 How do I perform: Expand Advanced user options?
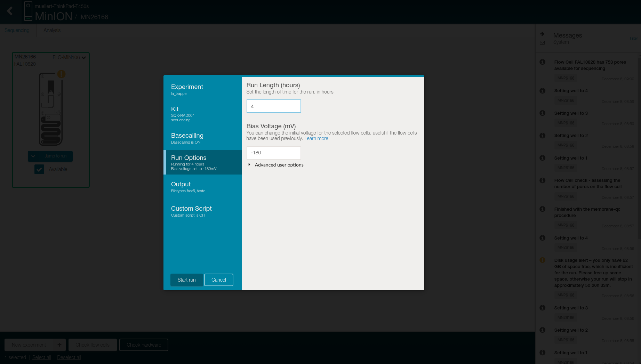249,165
